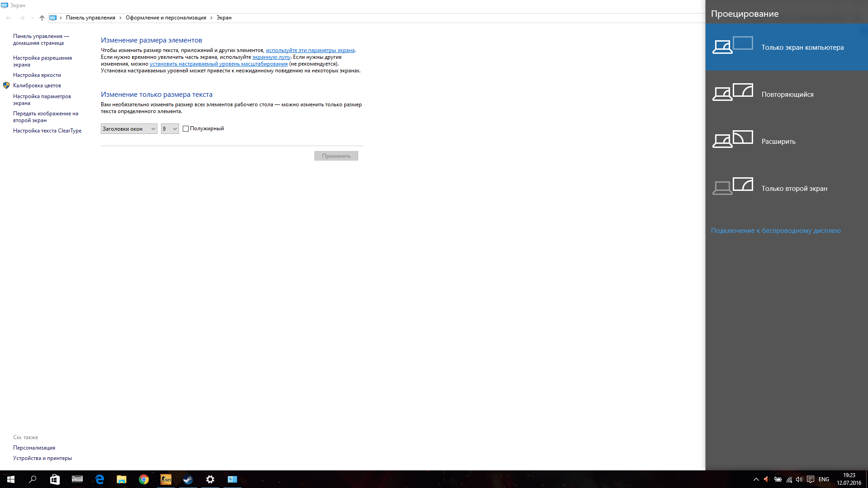Navigate forward with the forward arrow

pos(22,18)
